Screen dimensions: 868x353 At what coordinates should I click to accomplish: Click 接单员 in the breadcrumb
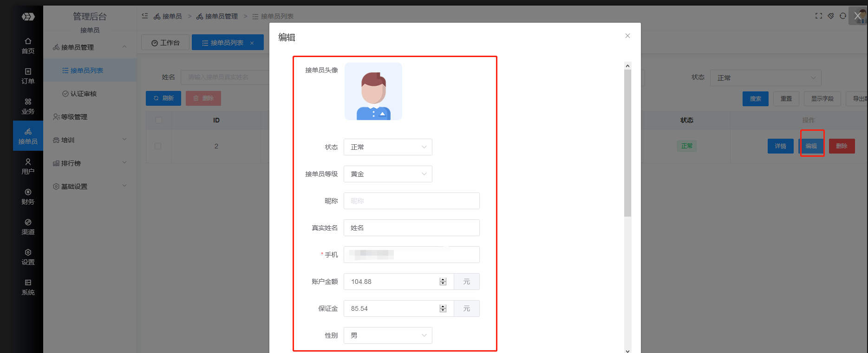point(168,16)
